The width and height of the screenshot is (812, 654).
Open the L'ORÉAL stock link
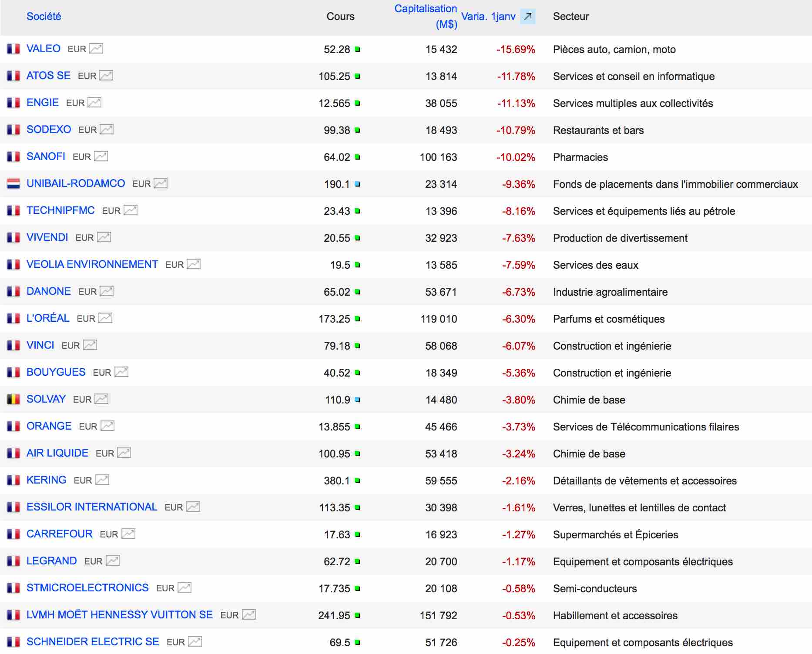point(48,318)
